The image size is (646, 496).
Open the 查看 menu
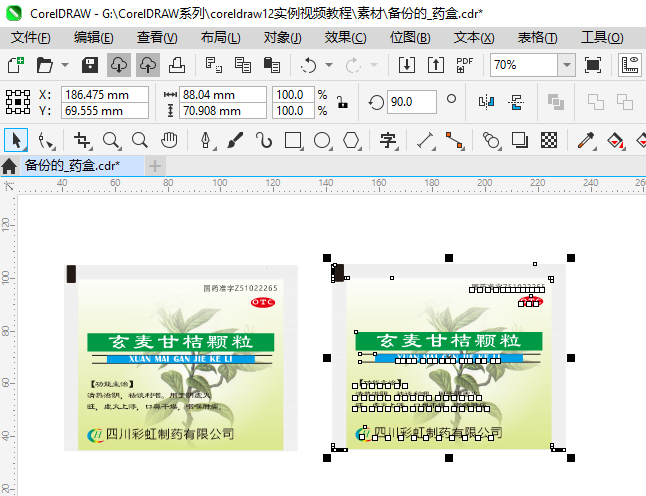click(x=157, y=38)
